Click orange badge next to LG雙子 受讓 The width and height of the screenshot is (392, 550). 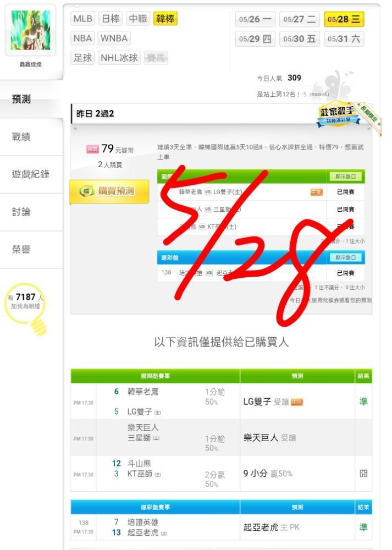click(x=297, y=402)
